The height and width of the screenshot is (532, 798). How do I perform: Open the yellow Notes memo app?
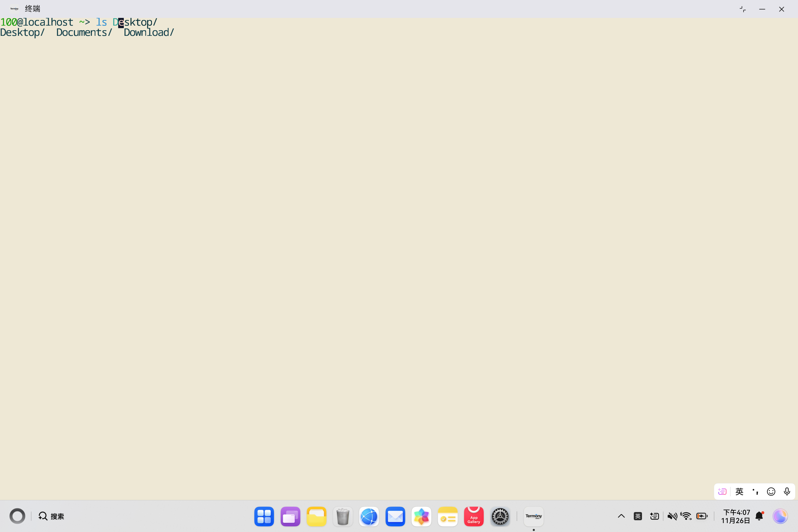(448, 516)
